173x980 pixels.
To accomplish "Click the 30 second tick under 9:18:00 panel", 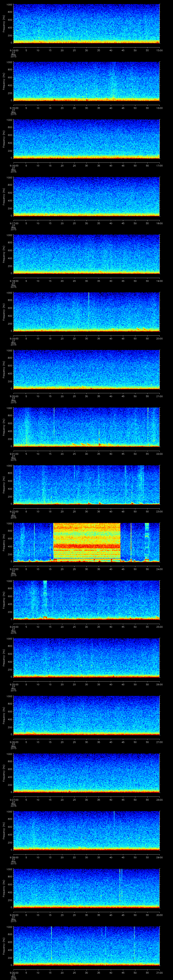I will click(x=86, y=281).
